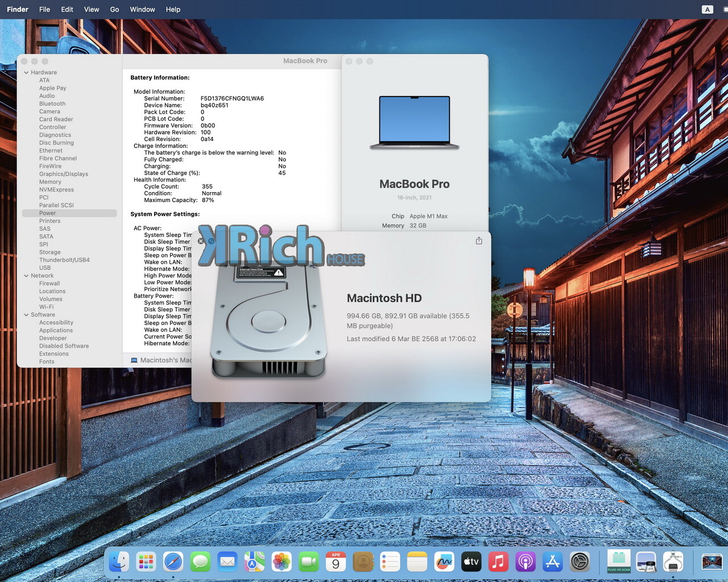Viewport: 728px width, 582px height.
Task: Open the View menu
Action: pyautogui.click(x=92, y=9)
